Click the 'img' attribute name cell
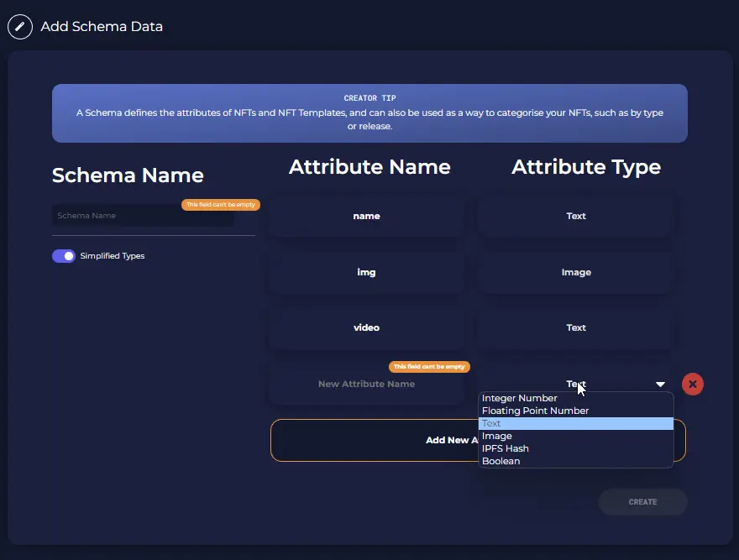The width and height of the screenshot is (739, 560). pos(367,272)
